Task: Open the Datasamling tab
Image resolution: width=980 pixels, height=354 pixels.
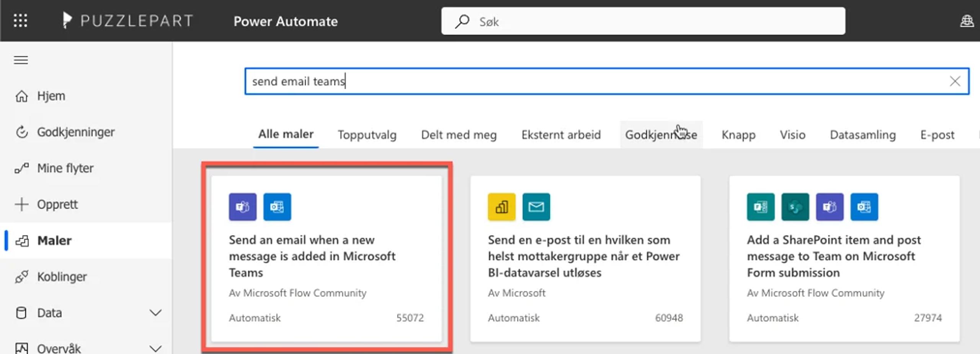Action: pyautogui.click(x=863, y=135)
